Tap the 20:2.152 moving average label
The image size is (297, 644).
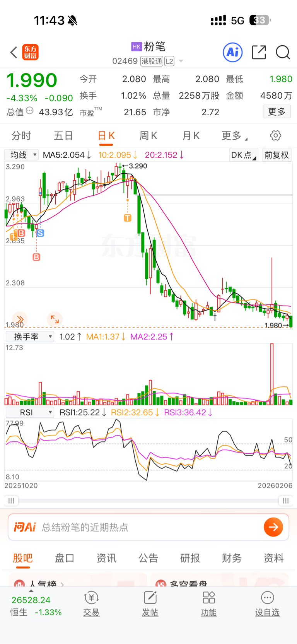(164, 155)
